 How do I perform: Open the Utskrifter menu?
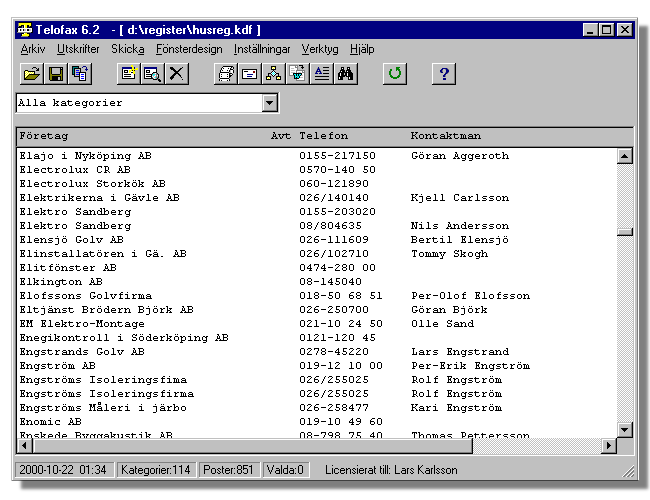click(x=78, y=48)
